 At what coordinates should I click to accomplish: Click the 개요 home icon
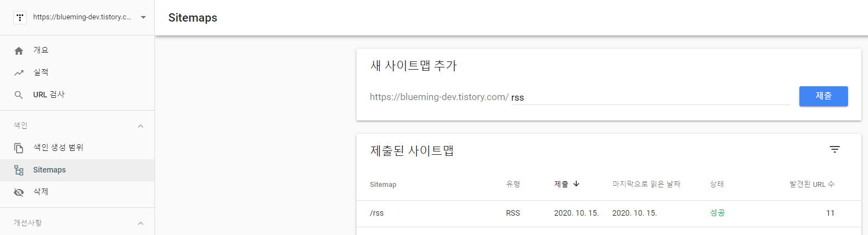point(19,51)
